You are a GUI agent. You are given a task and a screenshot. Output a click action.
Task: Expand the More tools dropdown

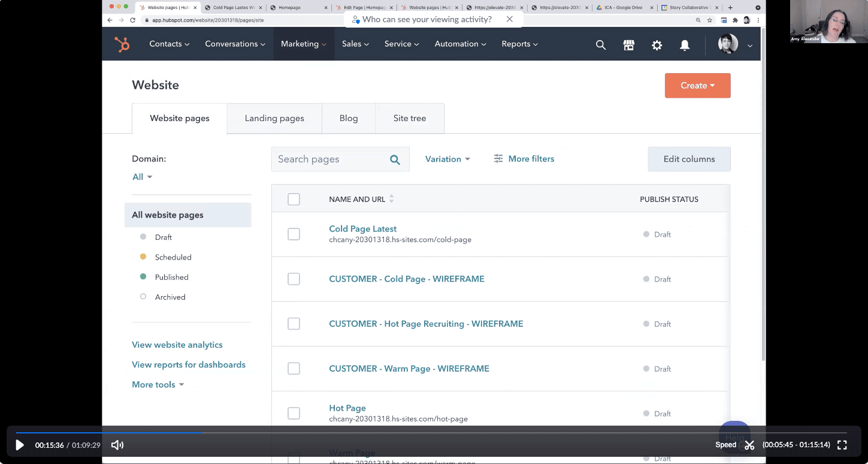(158, 385)
